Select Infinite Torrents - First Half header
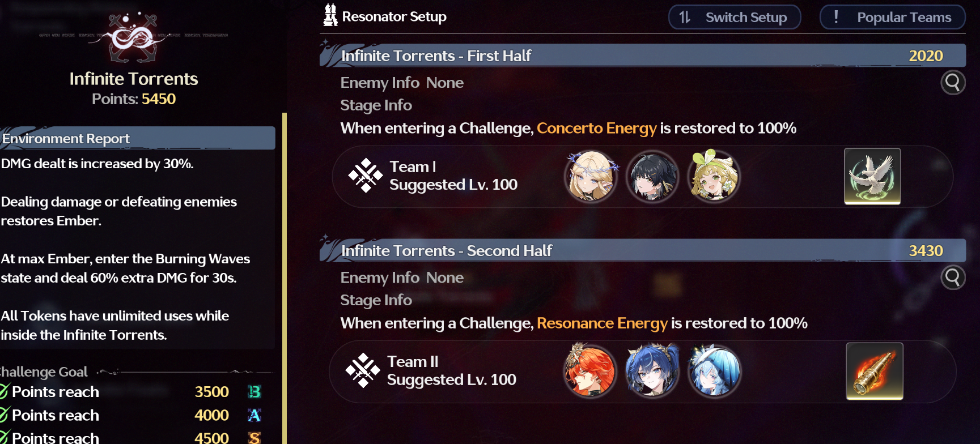This screenshot has height=444, width=980. coord(643,55)
